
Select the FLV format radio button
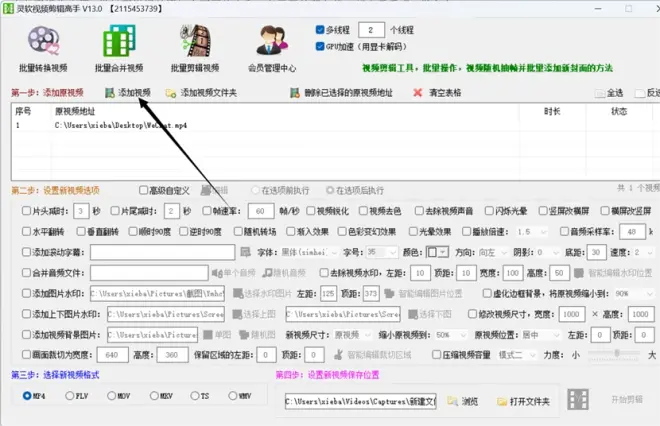coord(69,396)
